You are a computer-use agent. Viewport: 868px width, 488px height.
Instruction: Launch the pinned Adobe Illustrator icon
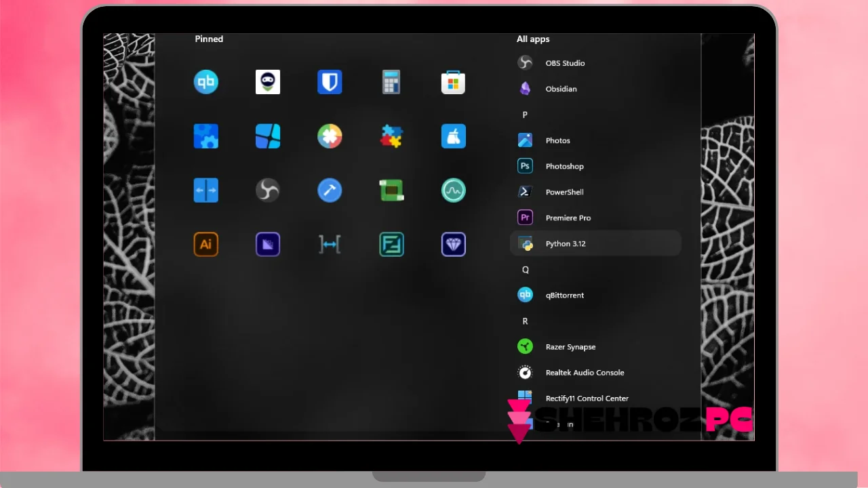coord(206,245)
